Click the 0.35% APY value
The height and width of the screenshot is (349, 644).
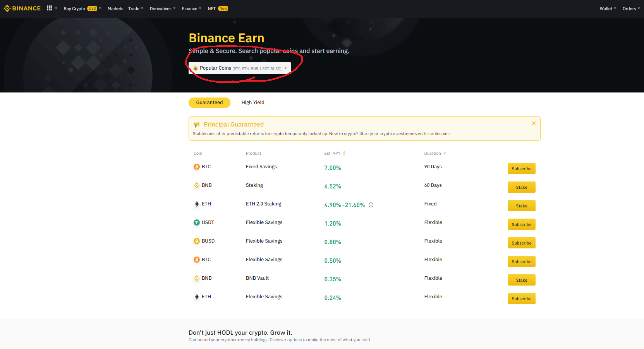(333, 279)
